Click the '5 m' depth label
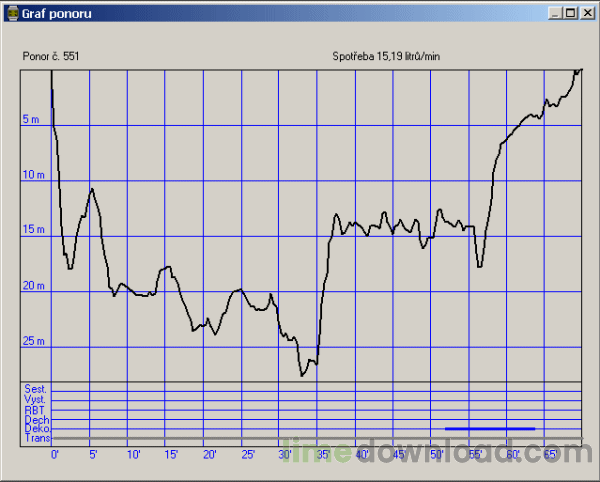Viewport: 600px width, 482px height. pyautogui.click(x=31, y=119)
